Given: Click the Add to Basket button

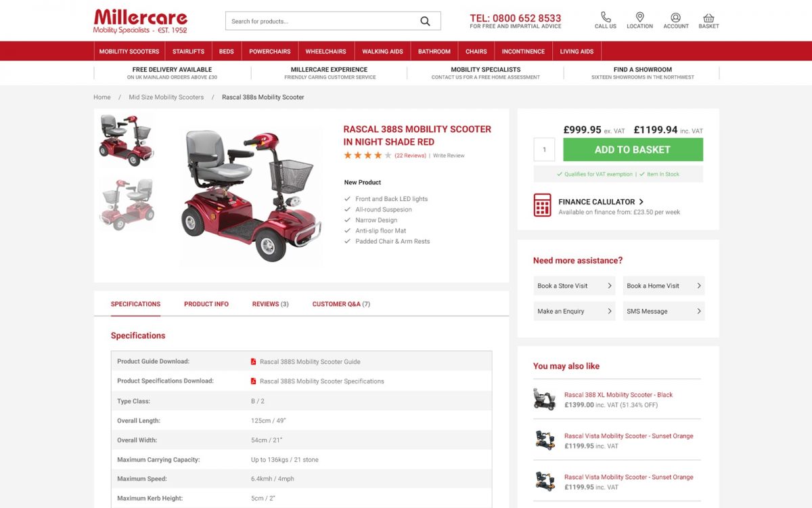Looking at the screenshot, I should click(x=633, y=150).
